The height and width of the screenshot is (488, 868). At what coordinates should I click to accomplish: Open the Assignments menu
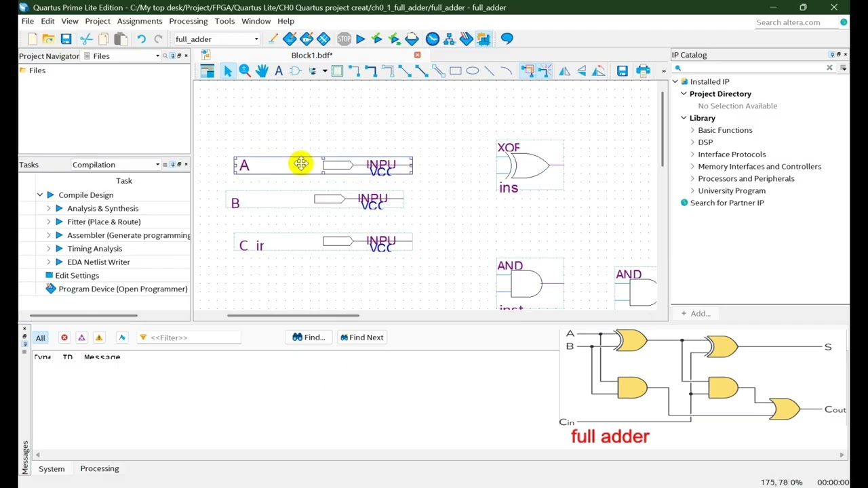click(140, 21)
